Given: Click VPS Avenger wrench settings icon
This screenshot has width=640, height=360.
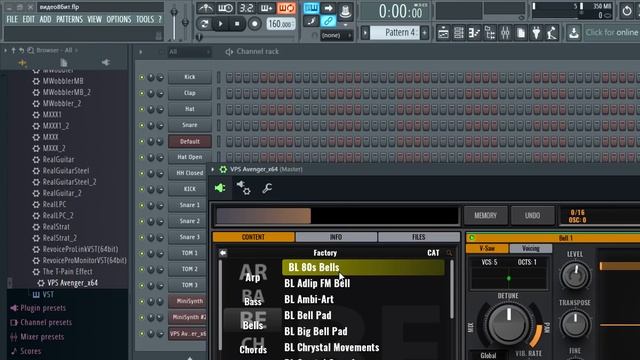Looking at the screenshot, I should tap(267, 188).
